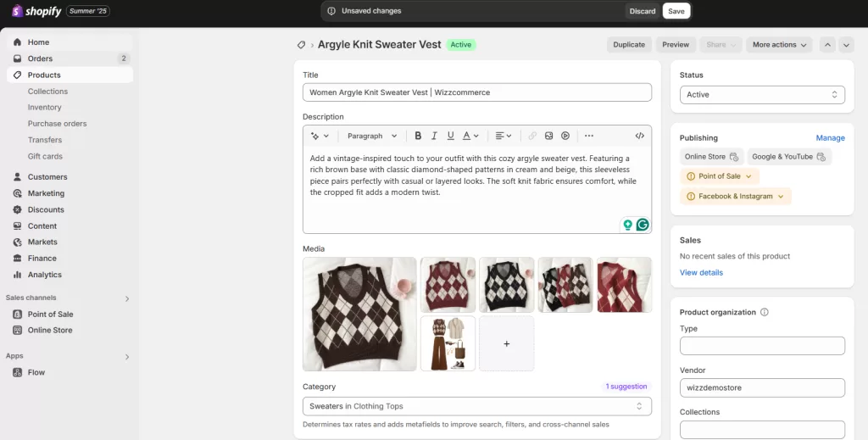Screen dimensions: 868x440
Task: Click the product tag breadcrumb icon
Action: coord(301,45)
